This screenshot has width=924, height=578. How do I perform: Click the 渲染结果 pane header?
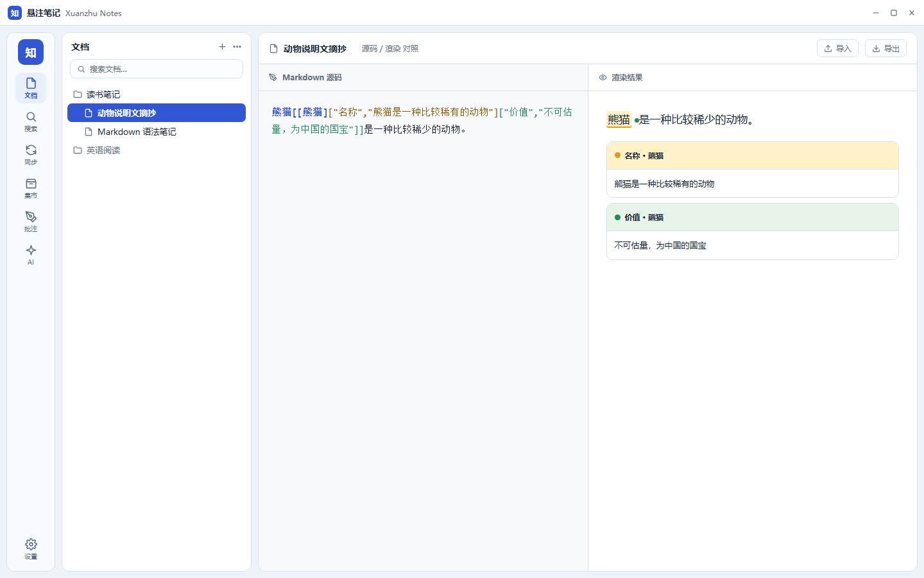coord(753,78)
